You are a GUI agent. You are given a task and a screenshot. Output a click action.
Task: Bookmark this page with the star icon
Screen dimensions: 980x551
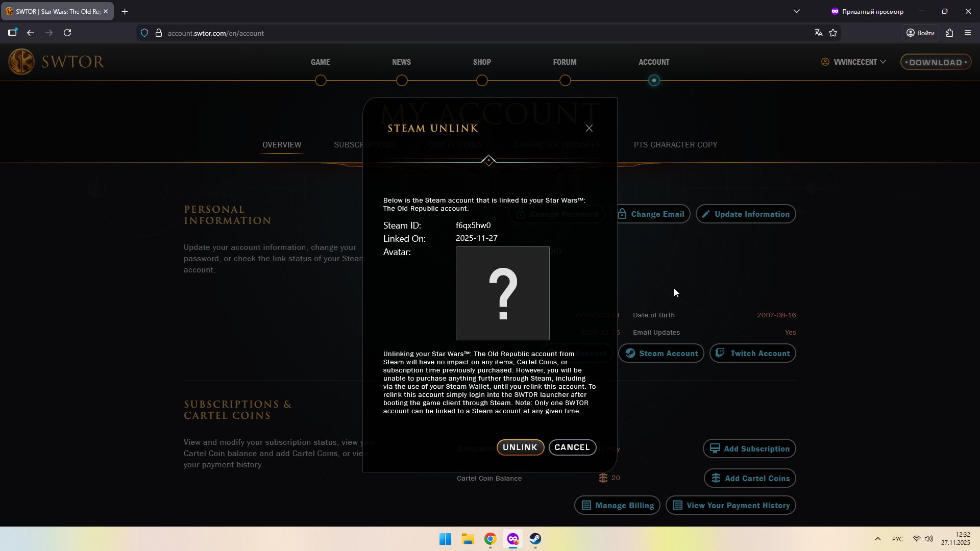(833, 33)
